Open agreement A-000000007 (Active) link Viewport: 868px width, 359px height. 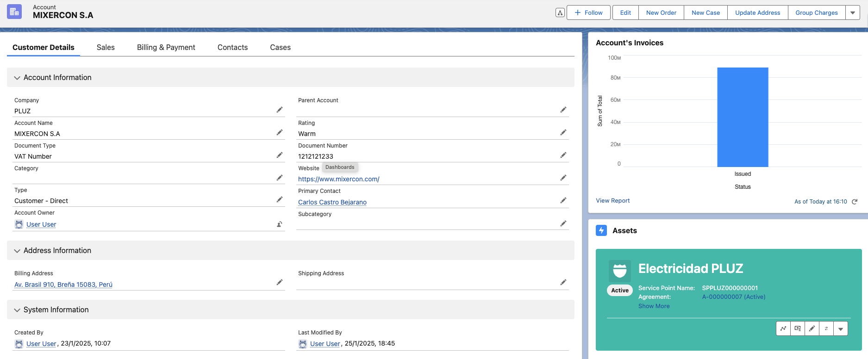tap(734, 297)
